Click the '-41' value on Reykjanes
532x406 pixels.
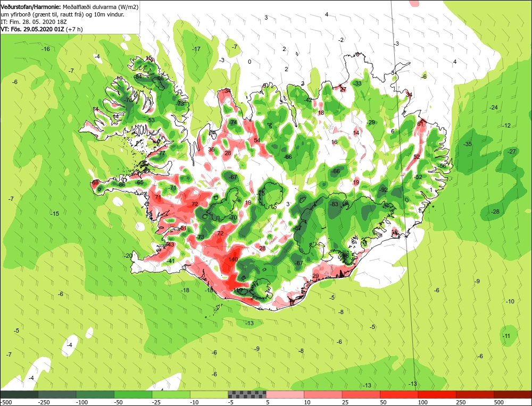point(170,261)
